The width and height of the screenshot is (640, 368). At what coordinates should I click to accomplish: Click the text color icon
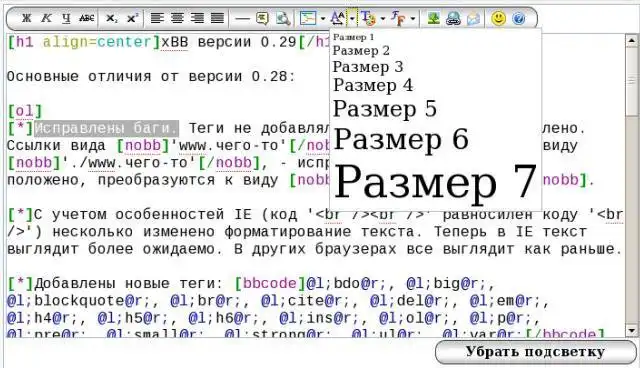[x=368, y=18]
